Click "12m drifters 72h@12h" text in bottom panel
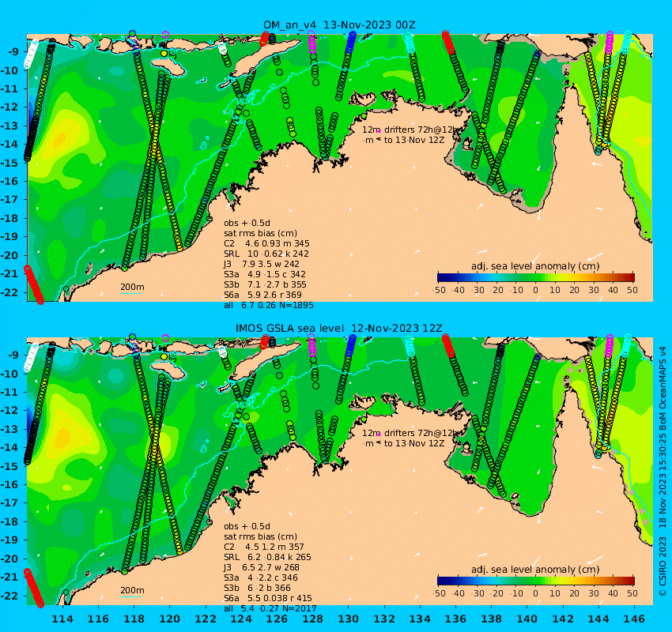 click(x=410, y=434)
